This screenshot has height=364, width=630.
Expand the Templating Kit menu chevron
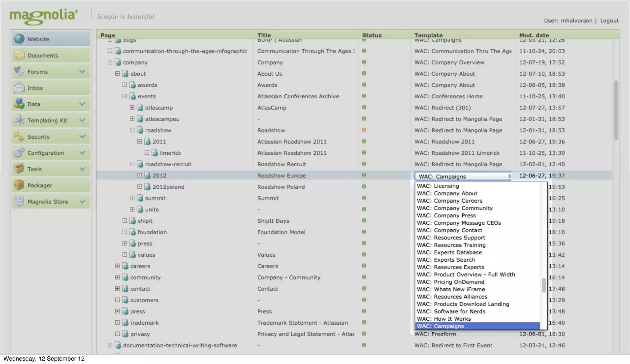point(82,120)
